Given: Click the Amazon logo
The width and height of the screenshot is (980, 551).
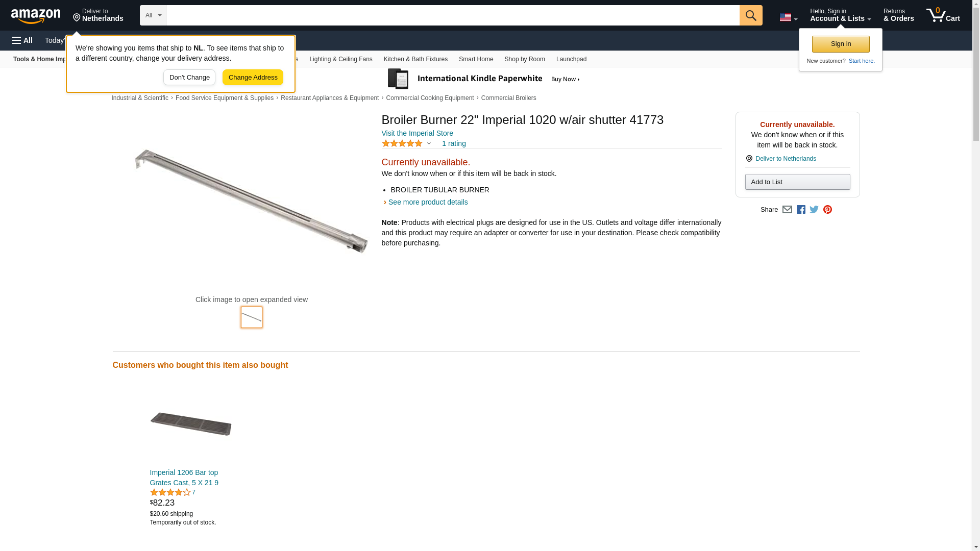Looking at the screenshot, I should (x=36, y=16).
